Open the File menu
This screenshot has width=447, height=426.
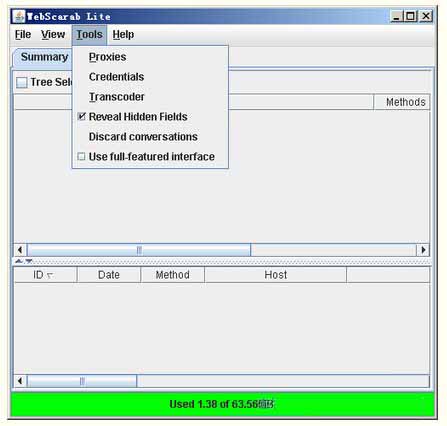coord(23,35)
